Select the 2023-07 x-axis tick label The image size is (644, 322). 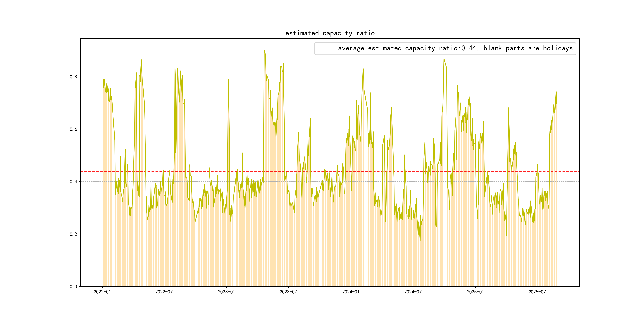tap(288, 292)
